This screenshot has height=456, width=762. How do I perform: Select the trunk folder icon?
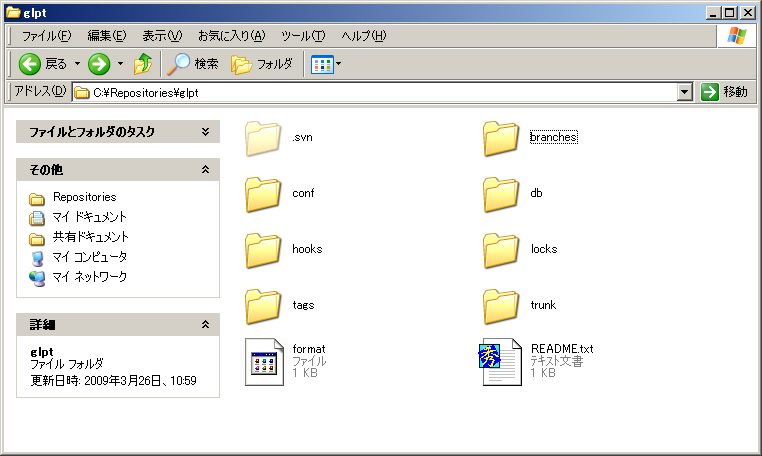pyautogui.click(x=501, y=306)
